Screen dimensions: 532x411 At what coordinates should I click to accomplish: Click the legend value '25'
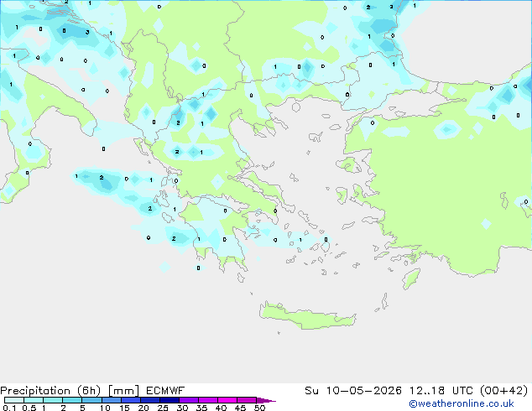click(x=163, y=408)
